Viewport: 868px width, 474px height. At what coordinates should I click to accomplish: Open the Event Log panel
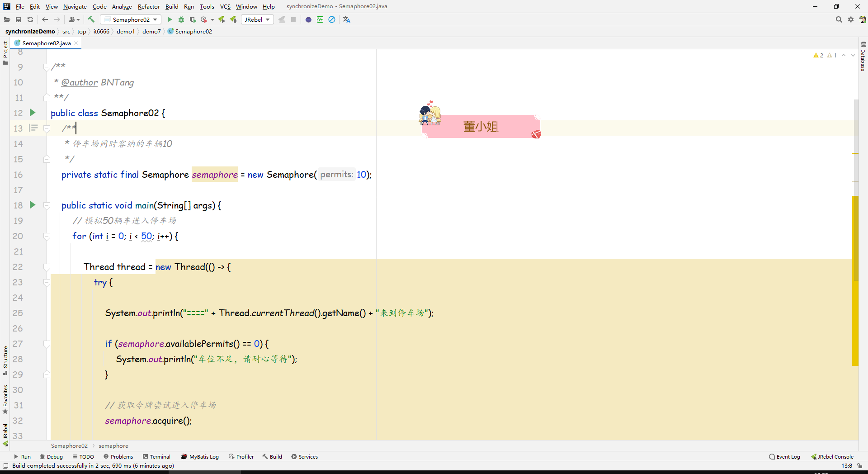784,457
